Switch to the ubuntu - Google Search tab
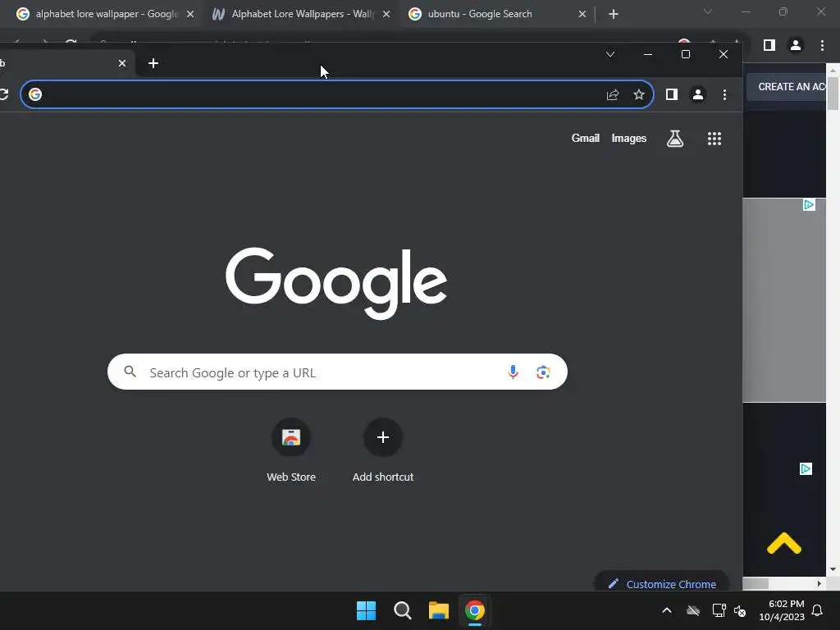This screenshot has height=630, width=840. (x=498, y=14)
